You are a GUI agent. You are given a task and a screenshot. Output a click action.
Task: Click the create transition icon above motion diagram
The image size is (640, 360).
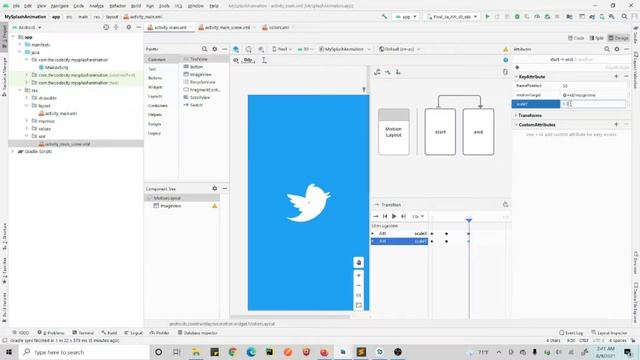point(388,72)
